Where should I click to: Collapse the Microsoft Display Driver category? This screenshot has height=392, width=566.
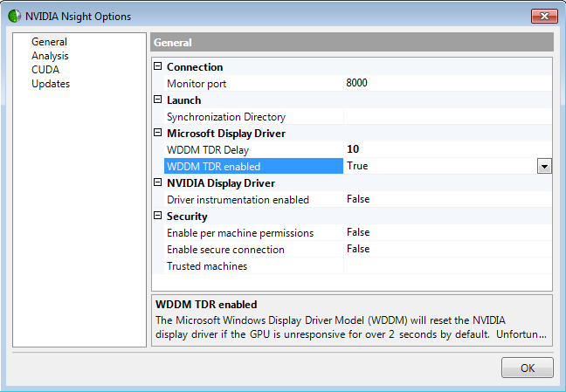point(158,133)
